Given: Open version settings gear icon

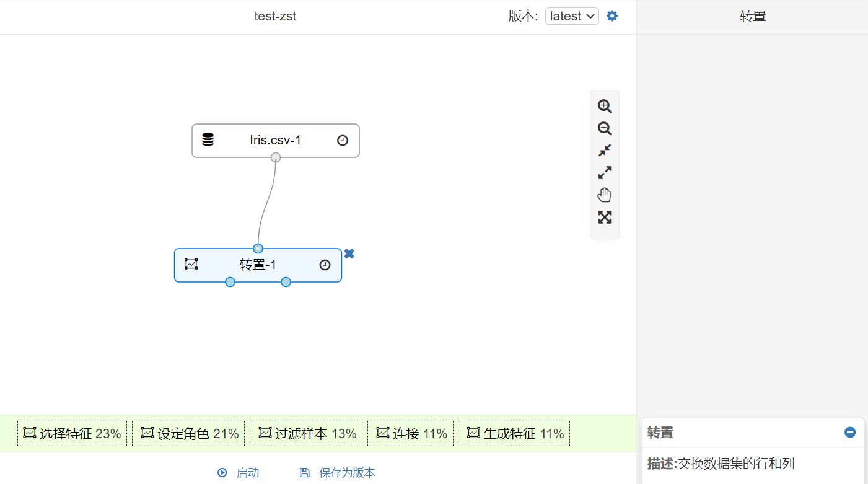Looking at the screenshot, I should pyautogui.click(x=612, y=16).
